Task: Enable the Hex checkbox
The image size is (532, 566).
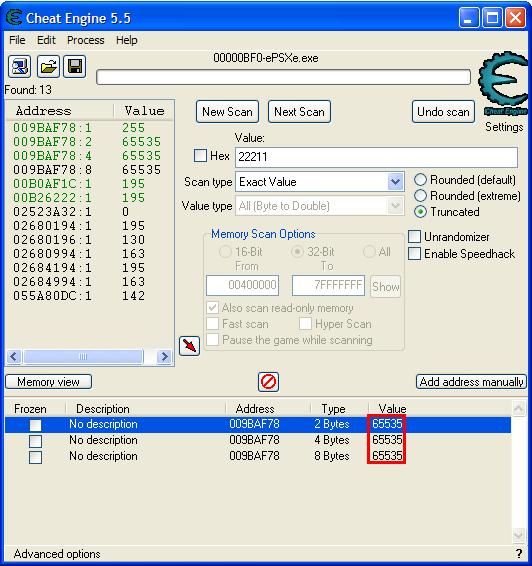Action: pos(200,156)
